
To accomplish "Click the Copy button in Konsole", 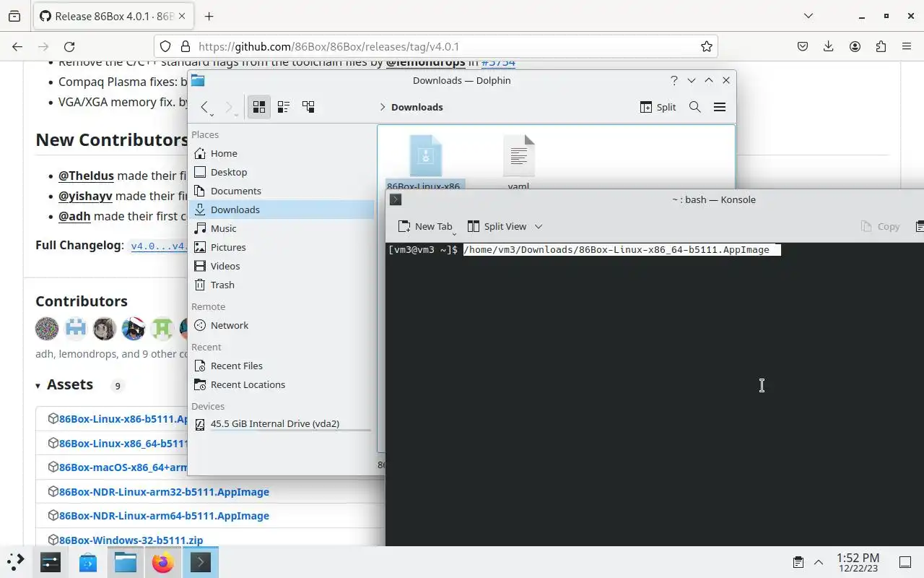I will [x=881, y=226].
